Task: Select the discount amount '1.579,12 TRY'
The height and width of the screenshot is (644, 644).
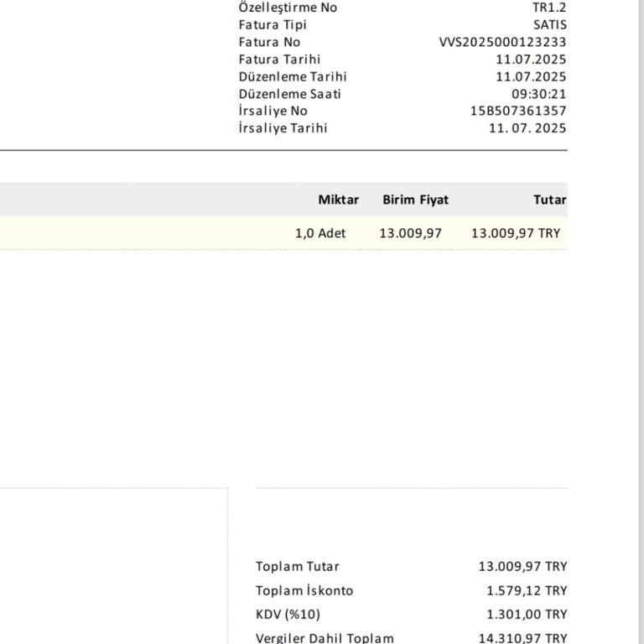Action: point(527,591)
